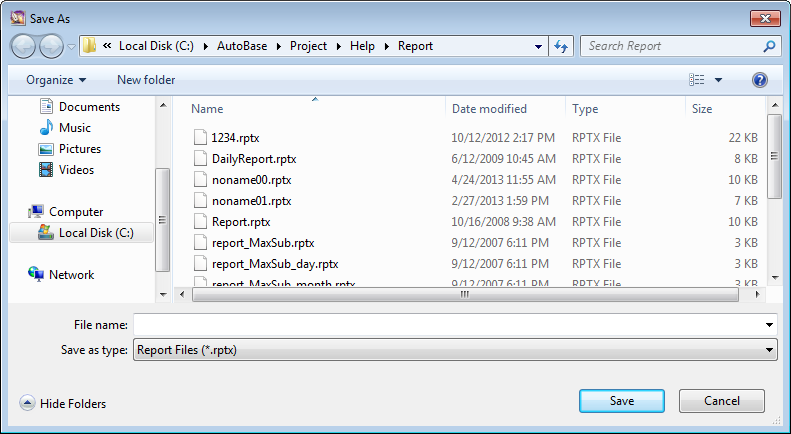
Task: Select the Pictures library in sidebar
Action: tap(79, 149)
